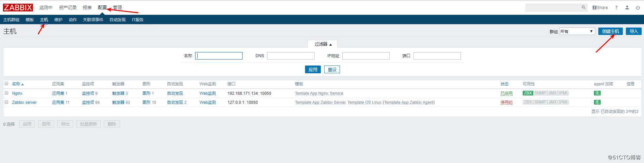Toggle the select-all hosts checkbox

(6, 84)
